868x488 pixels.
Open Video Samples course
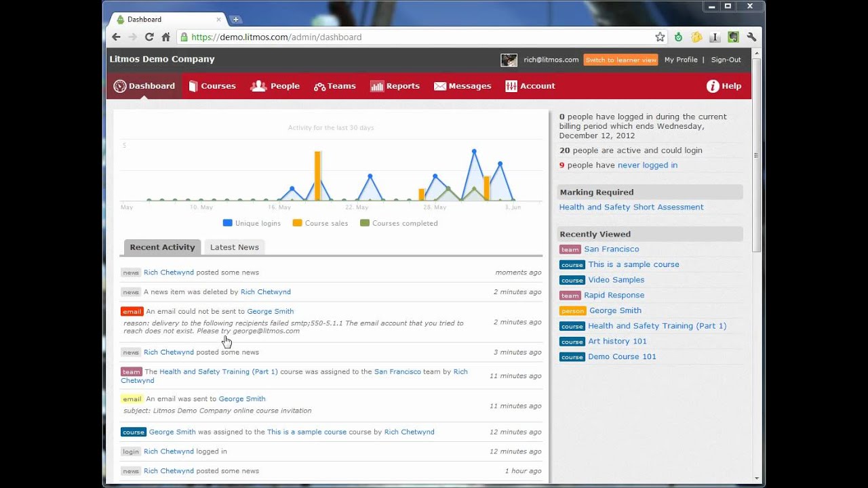[x=616, y=280]
